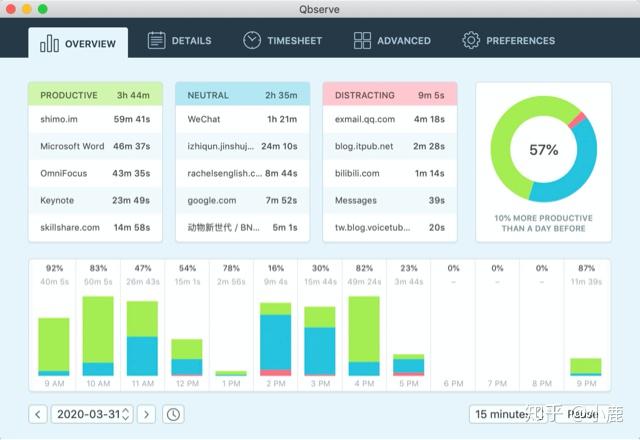
Task: Go to the next day arrow
Action: click(x=147, y=414)
